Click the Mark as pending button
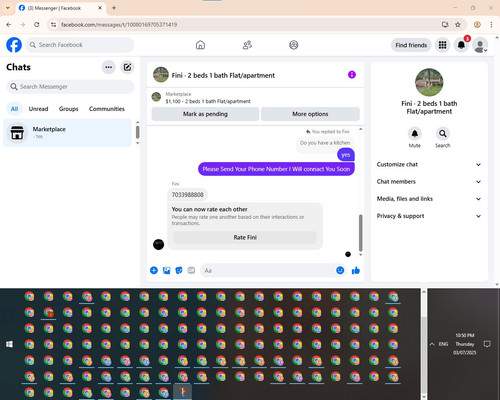Image resolution: width=500 pixels, height=400 pixels. [205, 114]
